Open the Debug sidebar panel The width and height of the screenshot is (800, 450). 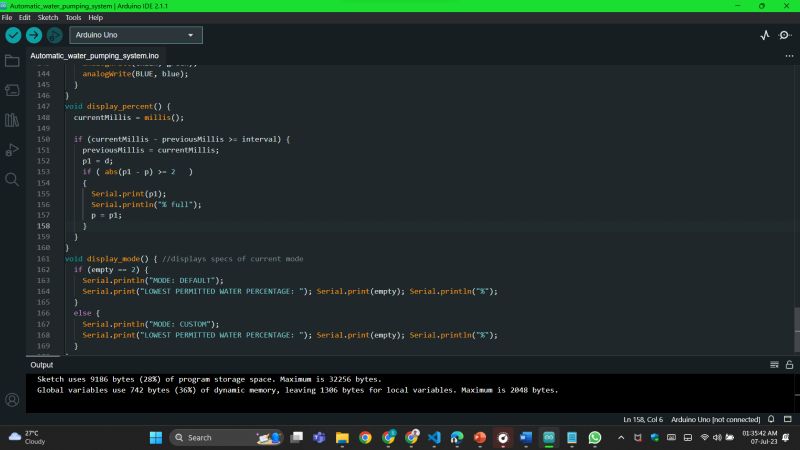coord(12,149)
